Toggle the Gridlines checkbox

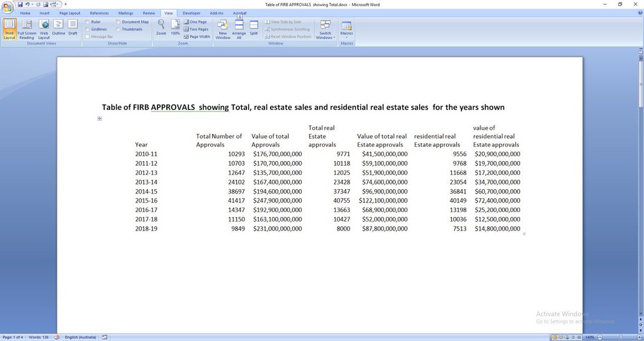coord(87,29)
